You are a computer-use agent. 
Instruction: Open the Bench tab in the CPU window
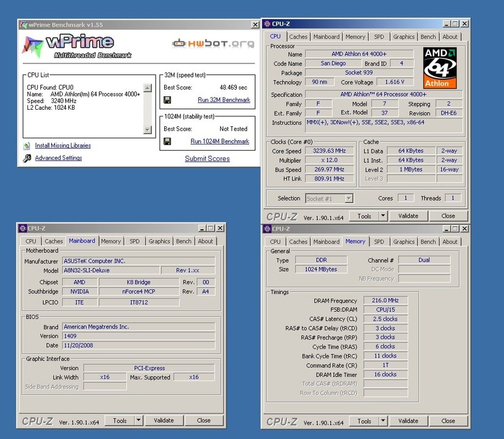click(x=428, y=37)
